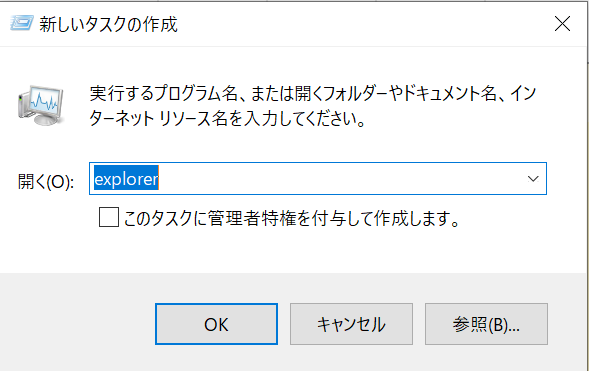The image size is (589, 371).
Task: Close the 新しいタスクの作成 dialog with X
Action: 562,24
